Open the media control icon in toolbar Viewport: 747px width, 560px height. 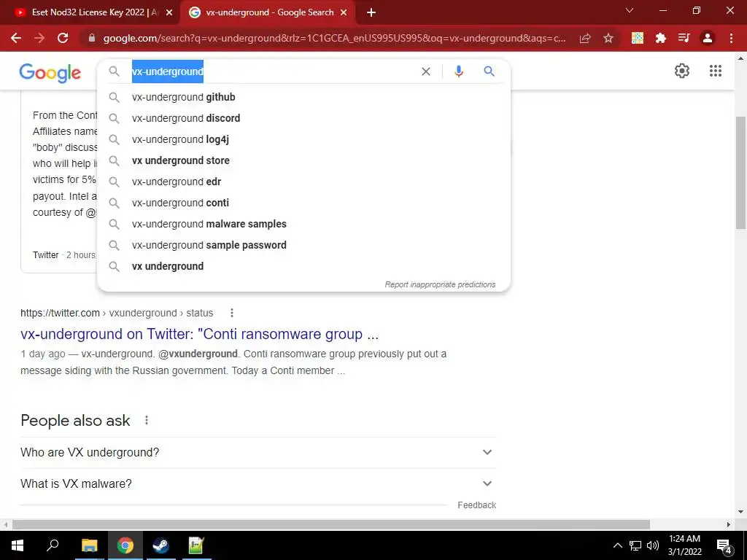click(x=684, y=38)
